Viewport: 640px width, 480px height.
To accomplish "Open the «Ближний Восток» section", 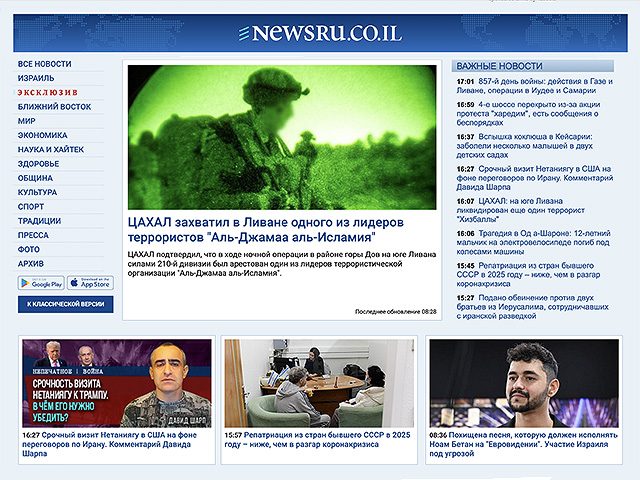I will click(54, 106).
